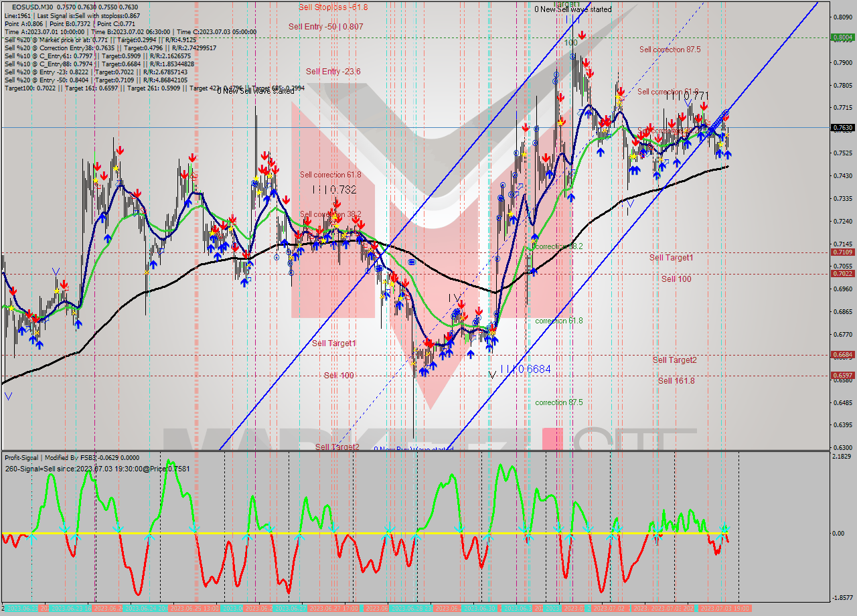Click the '100' label near the price peak

coord(570,42)
